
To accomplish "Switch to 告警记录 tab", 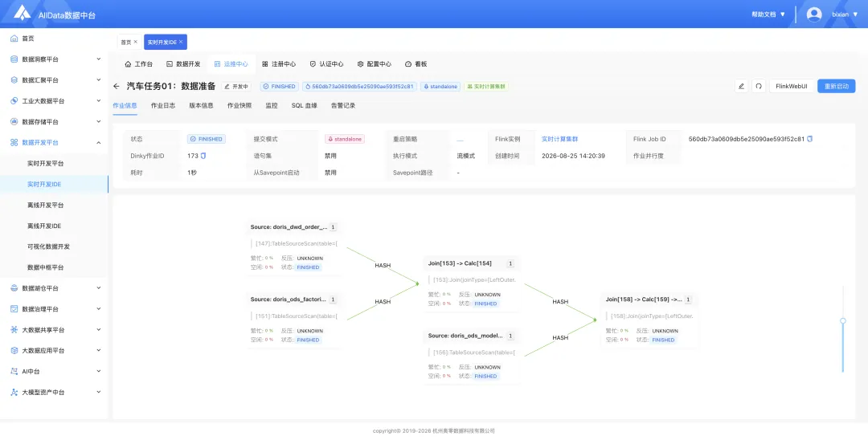I will [x=343, y=105].
